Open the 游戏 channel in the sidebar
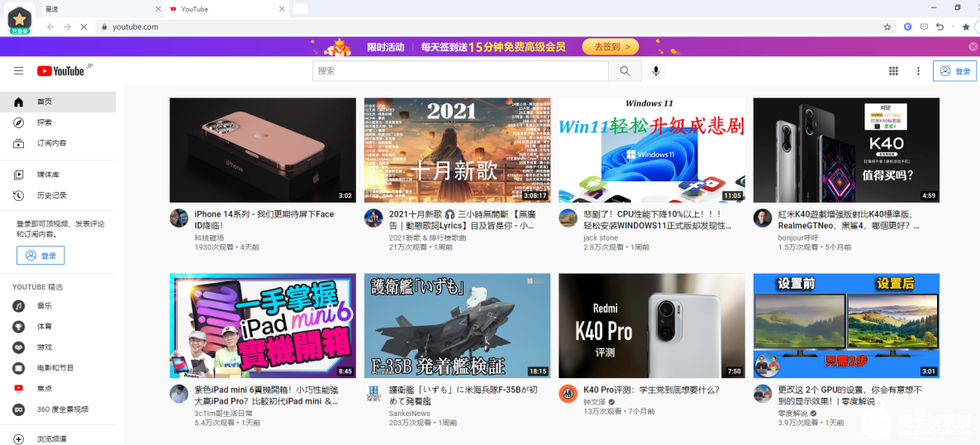The image size is (980, 445). [x=58, y=347]
